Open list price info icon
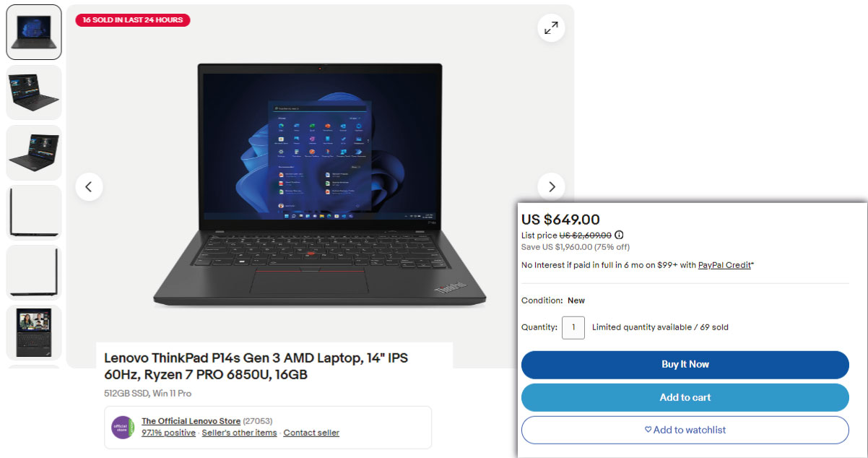868x458 pixels. pyautogui.click(x=619, y=235)
